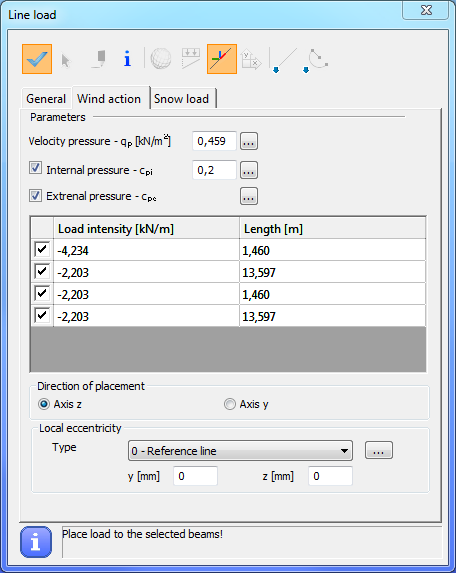Click the x-y coordinate system icon
The image size is (456, 573).
click(252, 59)
